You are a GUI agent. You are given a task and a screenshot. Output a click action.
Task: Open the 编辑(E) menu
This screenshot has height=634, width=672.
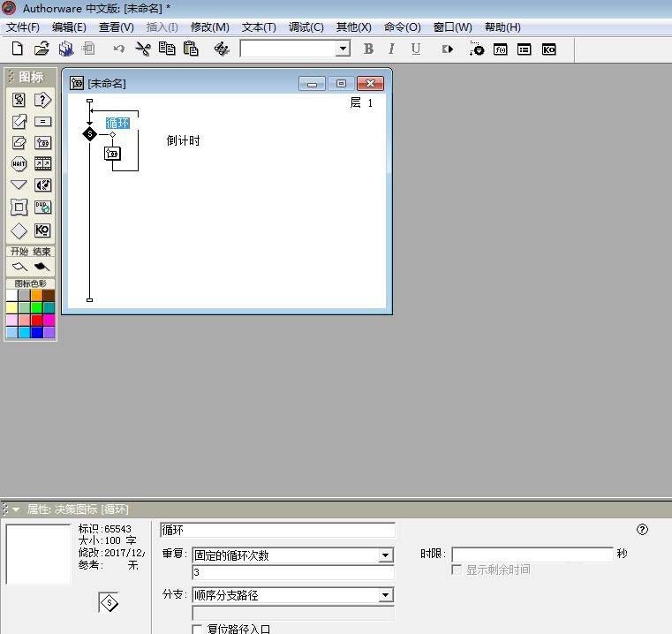[69, 27]
